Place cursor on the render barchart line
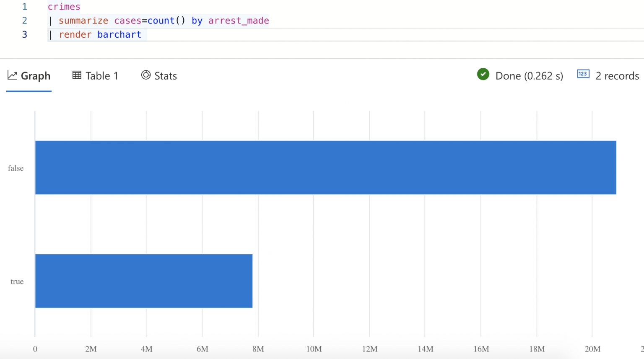The image size is (644, 359). pos(101,34)
